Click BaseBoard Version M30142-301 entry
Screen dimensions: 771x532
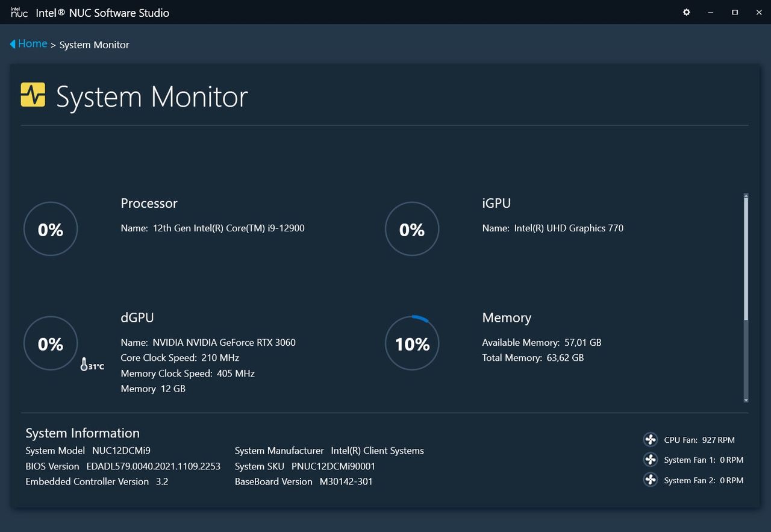(x=304, y=481)
